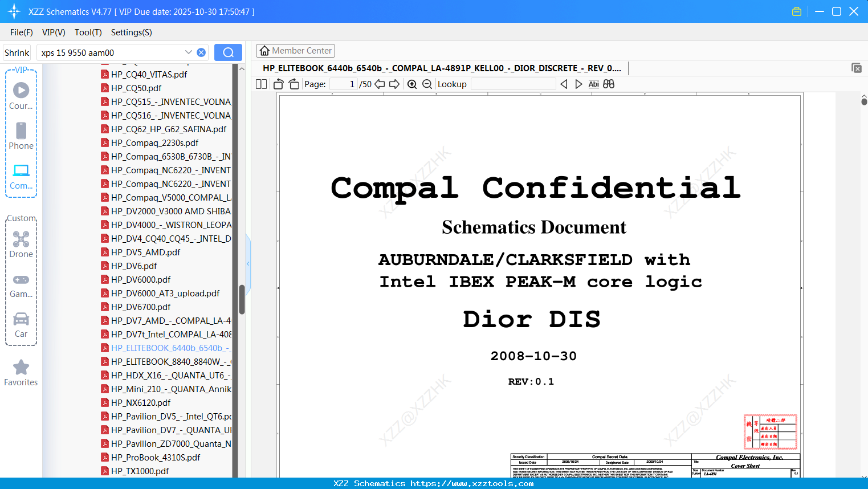The image size is (868, 489).
Task: Open the Car category
Action: click(x=21, y=325)
